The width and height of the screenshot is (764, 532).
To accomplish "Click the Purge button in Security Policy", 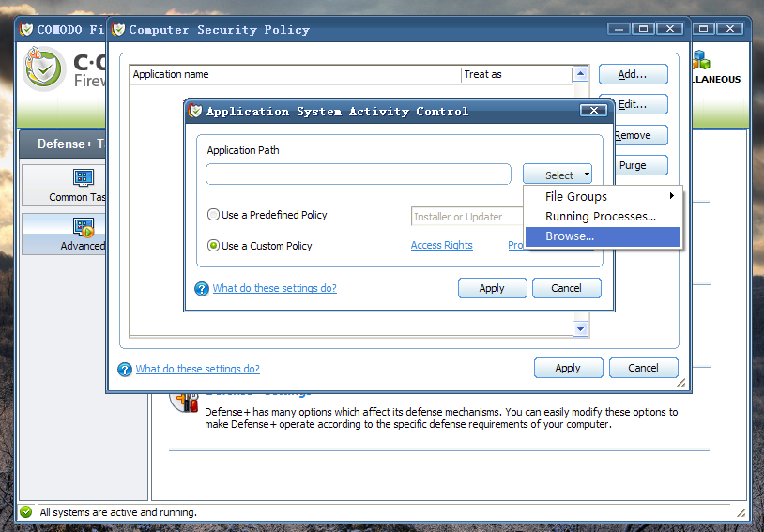I will 641,165.
